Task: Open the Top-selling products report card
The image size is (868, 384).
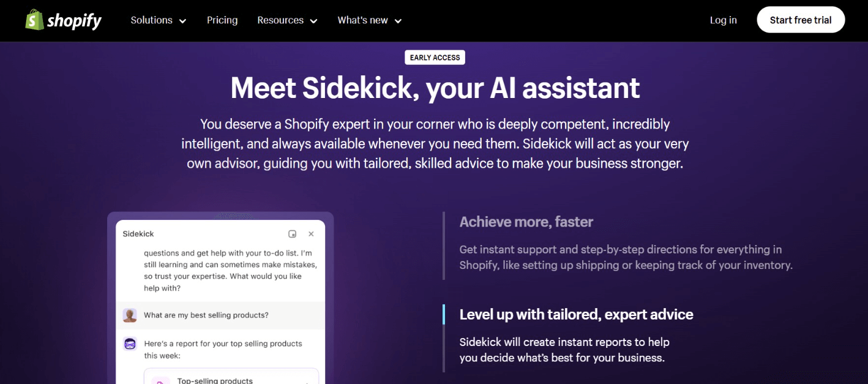Action: click(231, 378)
